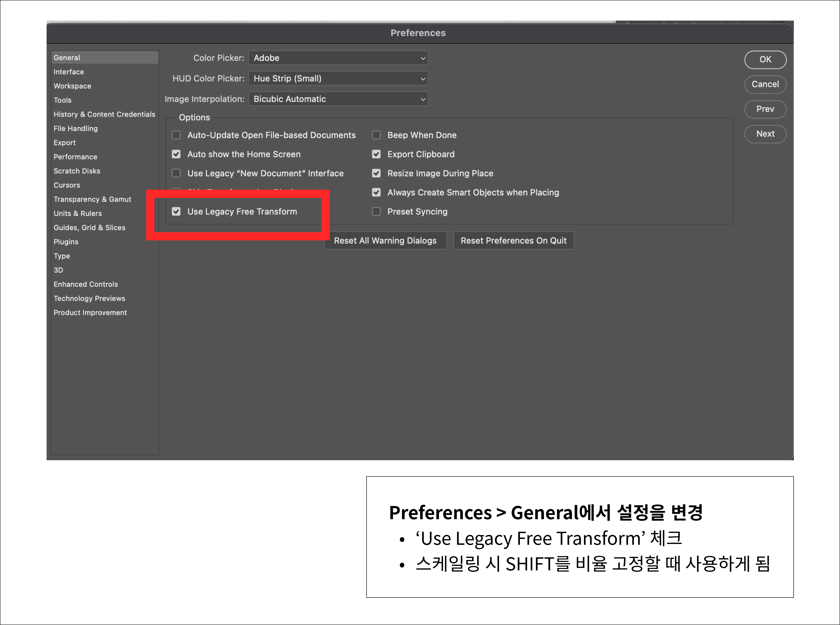Click the OK button

(765, 59)
